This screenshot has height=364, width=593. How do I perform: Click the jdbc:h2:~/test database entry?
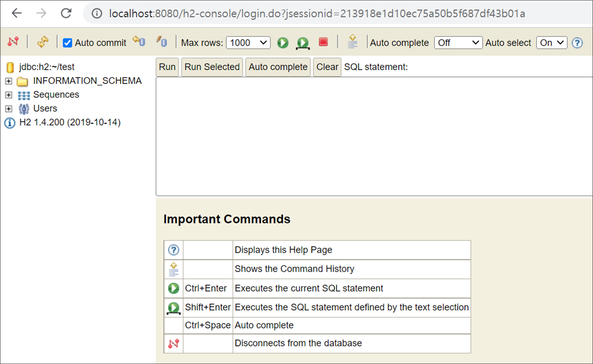coord(47,67)
